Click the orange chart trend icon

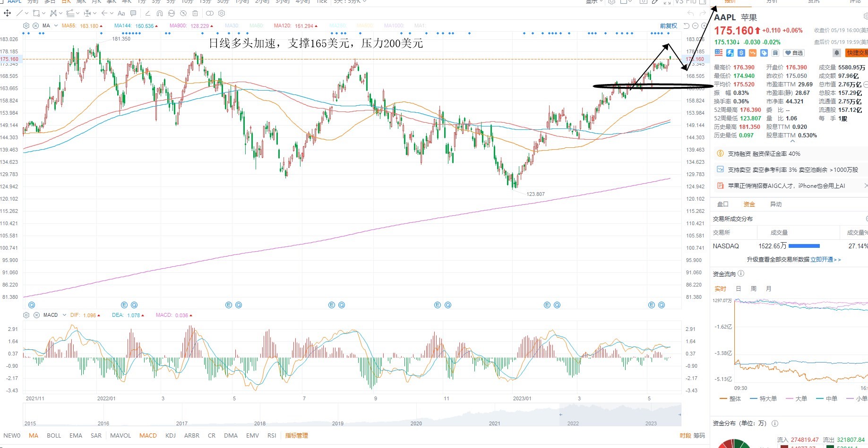point(753,53)
